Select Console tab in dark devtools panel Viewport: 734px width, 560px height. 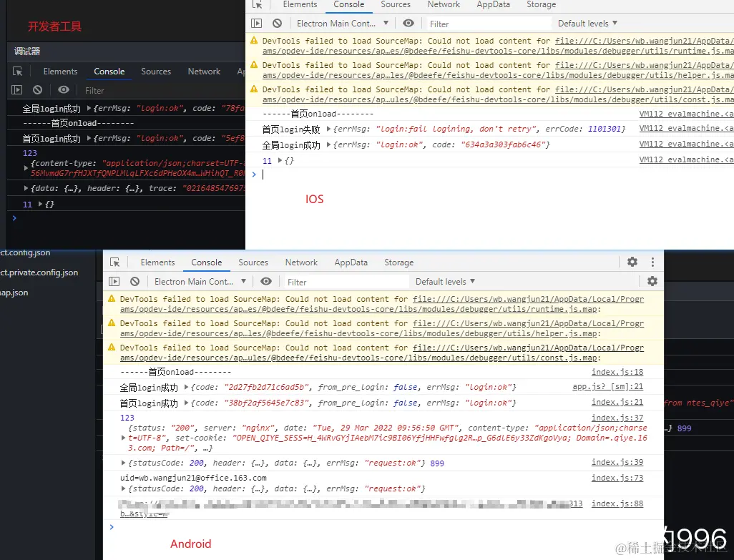pos(109,71)
